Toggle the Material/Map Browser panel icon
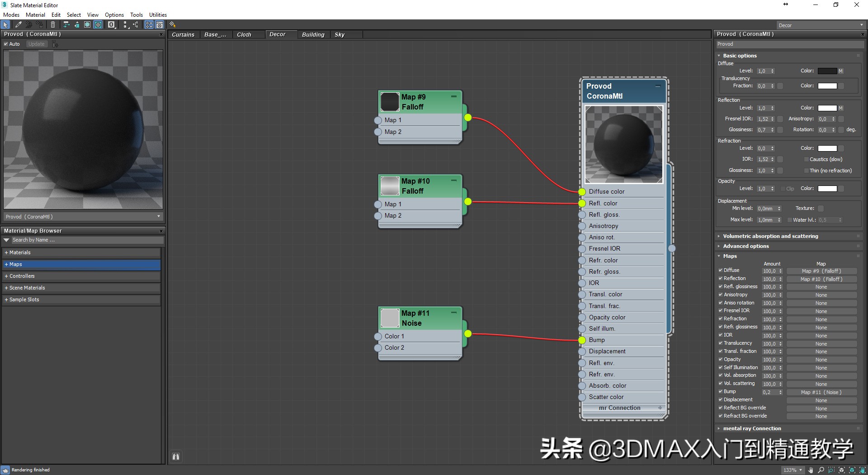This screenshot has height=475, width=868. coord(149,25)
